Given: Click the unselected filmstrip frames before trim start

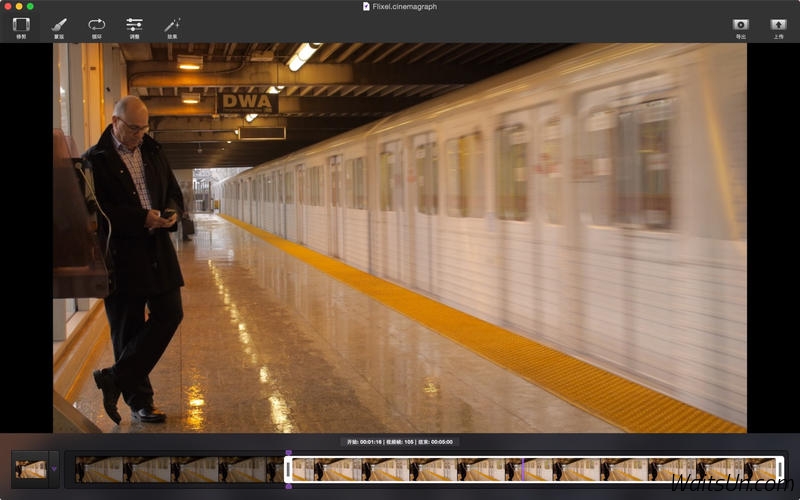Looking at the screenshot, I should click(180, 469).
